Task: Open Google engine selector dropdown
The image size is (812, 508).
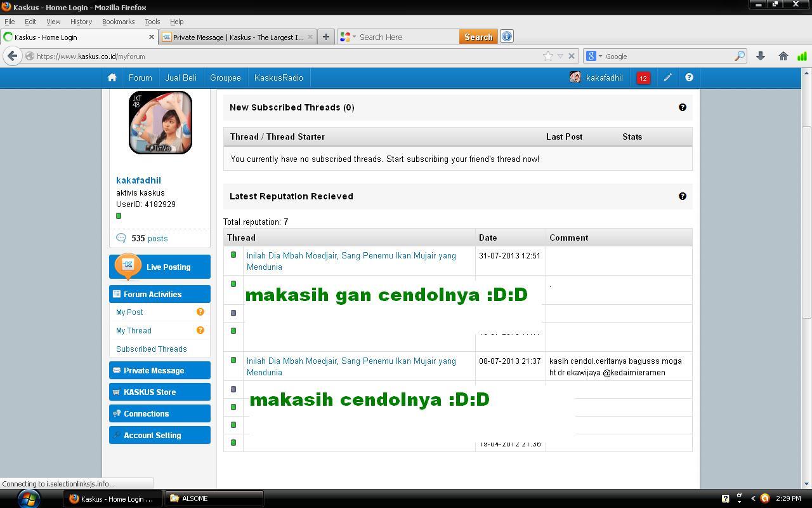Action: [x=600, y=56]
